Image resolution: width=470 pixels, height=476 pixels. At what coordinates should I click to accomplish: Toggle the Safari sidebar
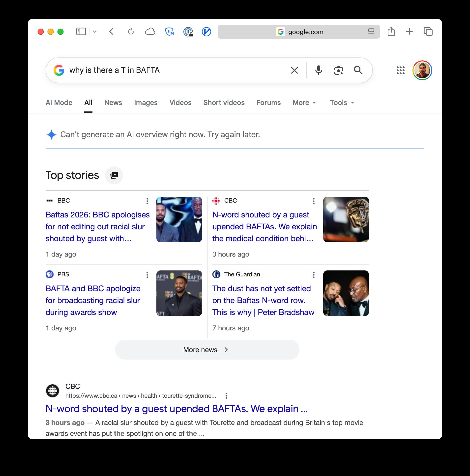point(81,32)
